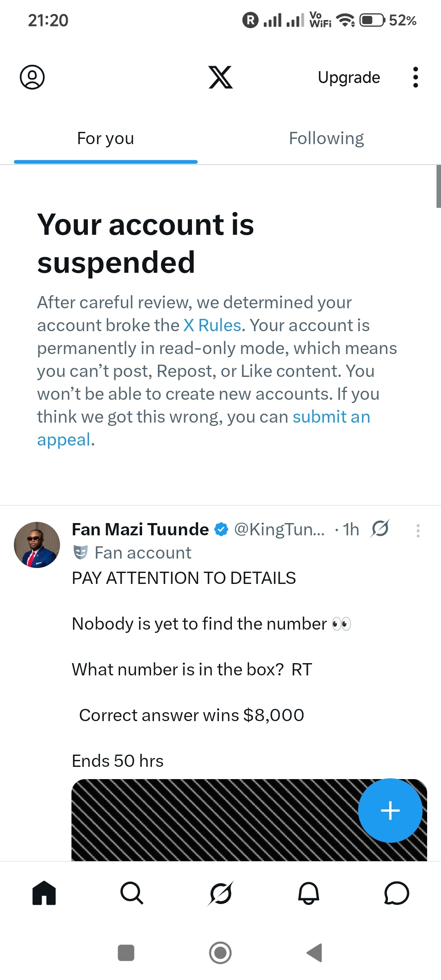Screen dimensions: 441x980
Task: Open Grok from the bottom navigation
Action: 220,893
